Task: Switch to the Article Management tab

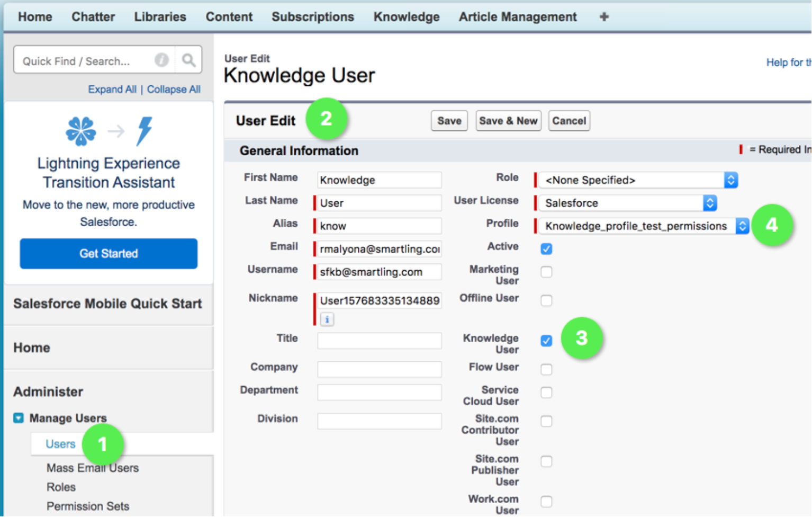Action: (517, 17)
